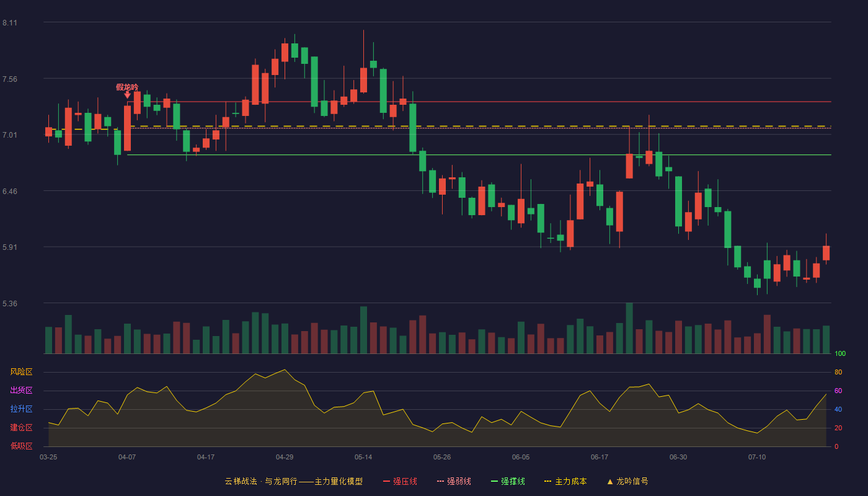Image resolution: width=868 pixels, height=496 pixels.
Task: Toggle the 强撑线 legend item
Action: click(508, 481)
